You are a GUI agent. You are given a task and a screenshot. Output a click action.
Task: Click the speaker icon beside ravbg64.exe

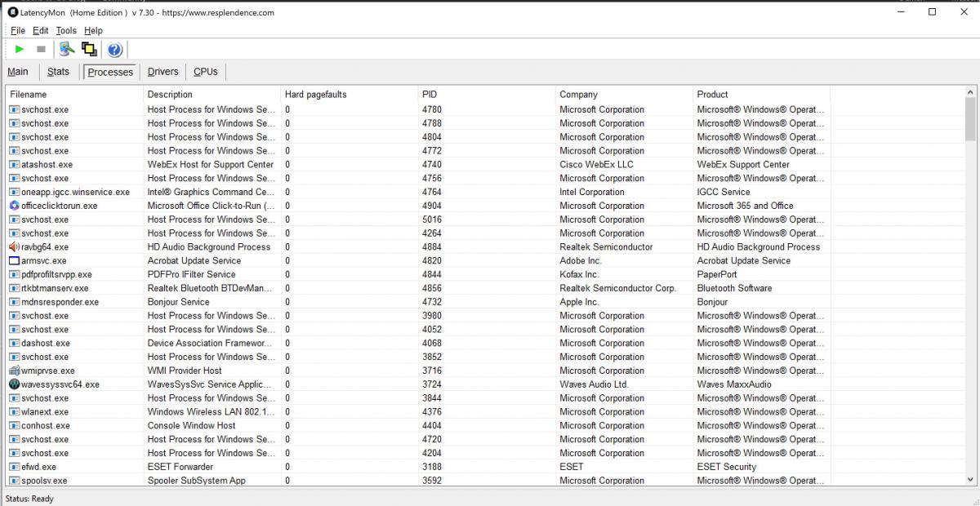[14, 247]
